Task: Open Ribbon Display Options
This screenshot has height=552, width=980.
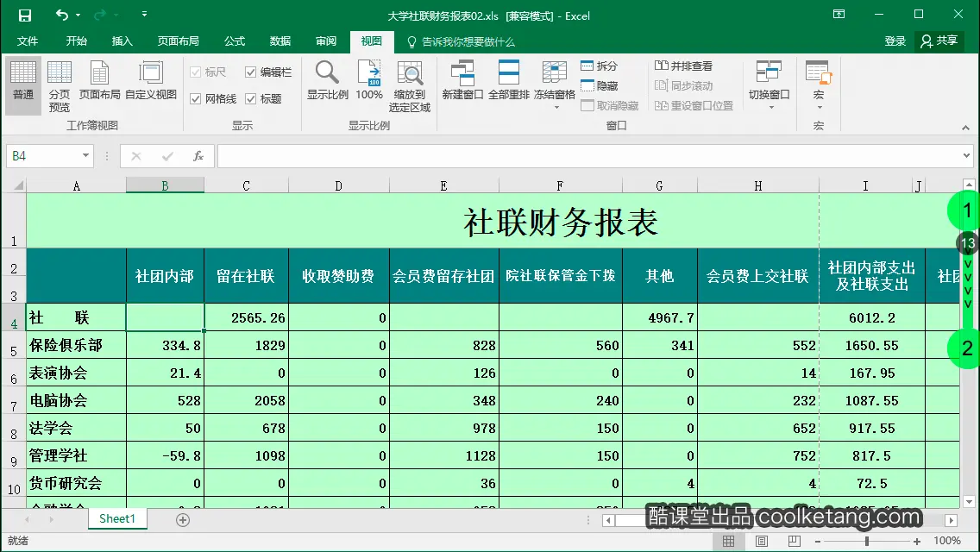Action: pyautogui.click(x=839, y=15)
